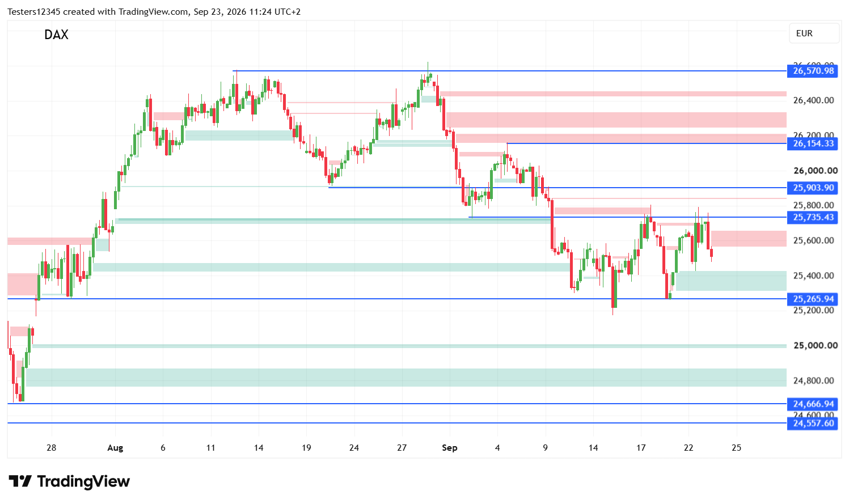The height and width of the screenshot is (504, 849).
Task: Click the 22 date label on time axis
Action: pyautogui.click(x=689, y=448)
